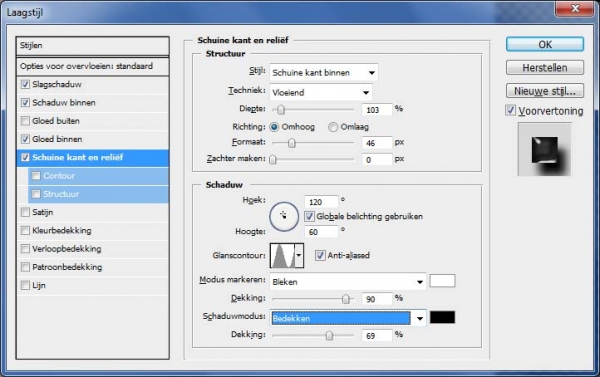Viewport: 600px width, 377px height.
Task: Enable the Kleurbedekking checkbox
Action: pos(25,230)
